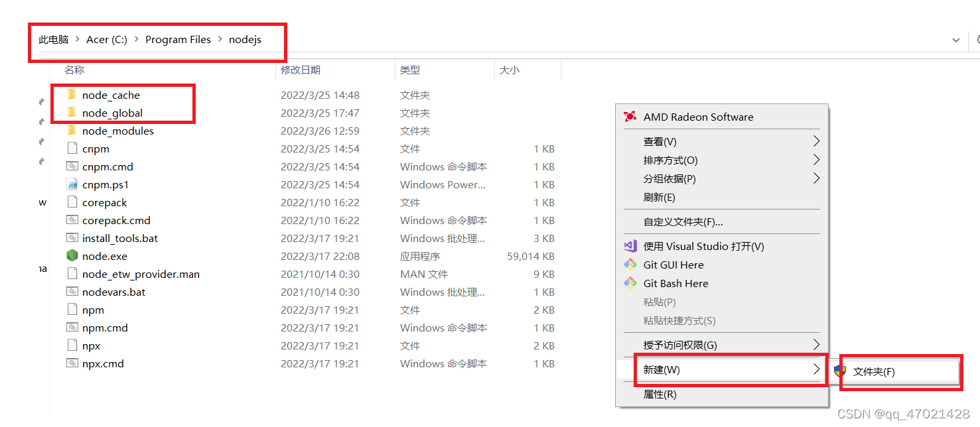Click the shield icon beside 文件夹(F)
Screen dimensions: 980x427
tap(840, 371)
